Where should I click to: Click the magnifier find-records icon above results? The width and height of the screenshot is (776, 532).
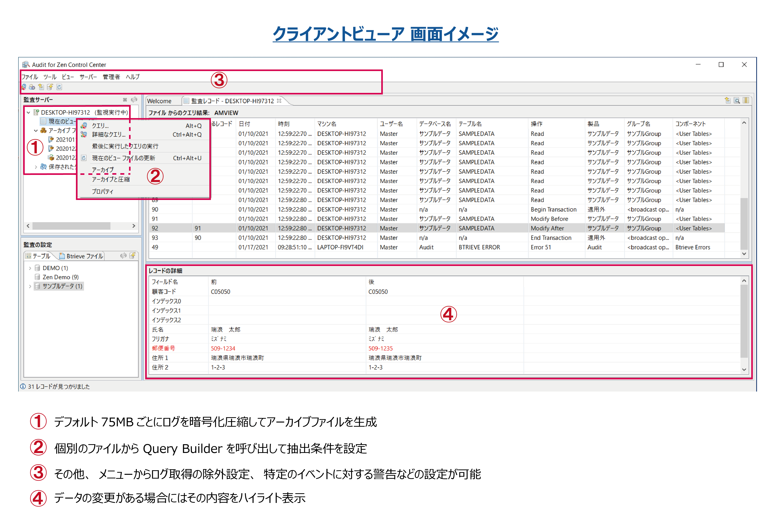click(737, 101)
